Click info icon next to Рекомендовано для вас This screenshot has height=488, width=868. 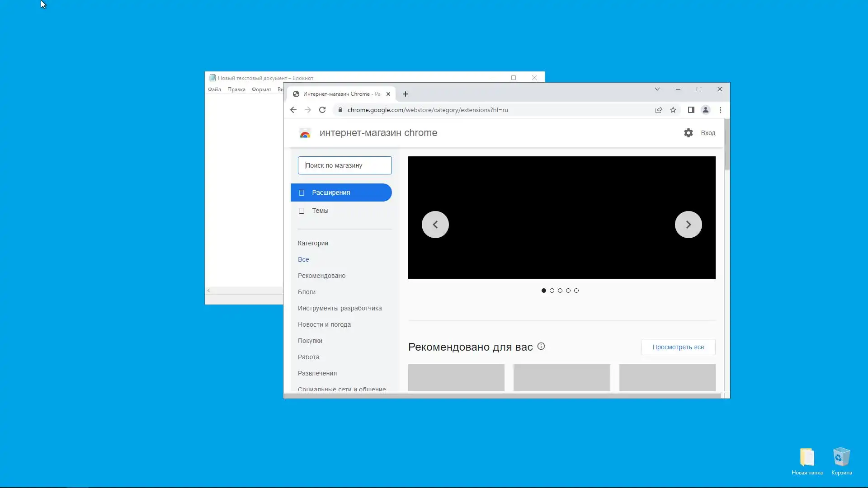541,347
